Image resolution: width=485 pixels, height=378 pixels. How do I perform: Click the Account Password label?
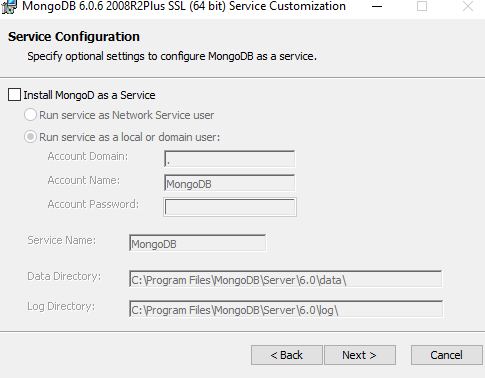pos(93,204)
